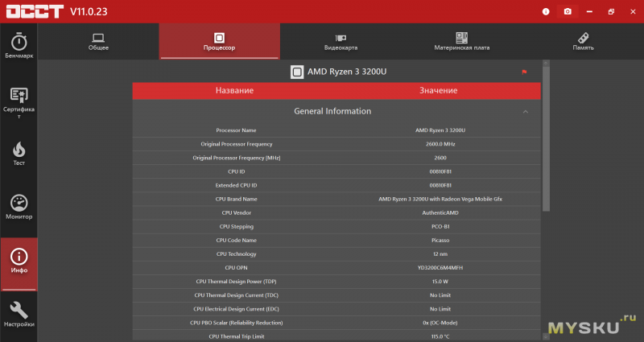Click the AuthenticAMD vendor value
The image size is (644, 342).
point(440,212)
